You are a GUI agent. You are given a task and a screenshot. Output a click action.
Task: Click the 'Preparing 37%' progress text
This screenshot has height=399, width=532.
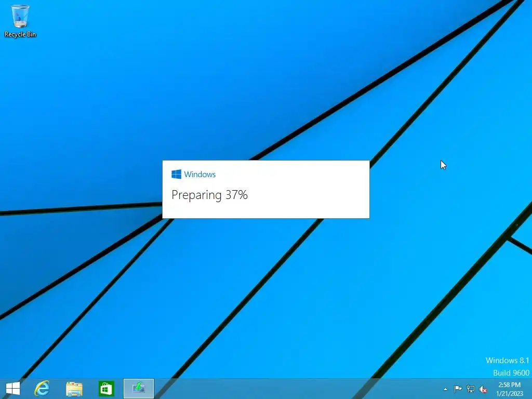click(210, 195)
